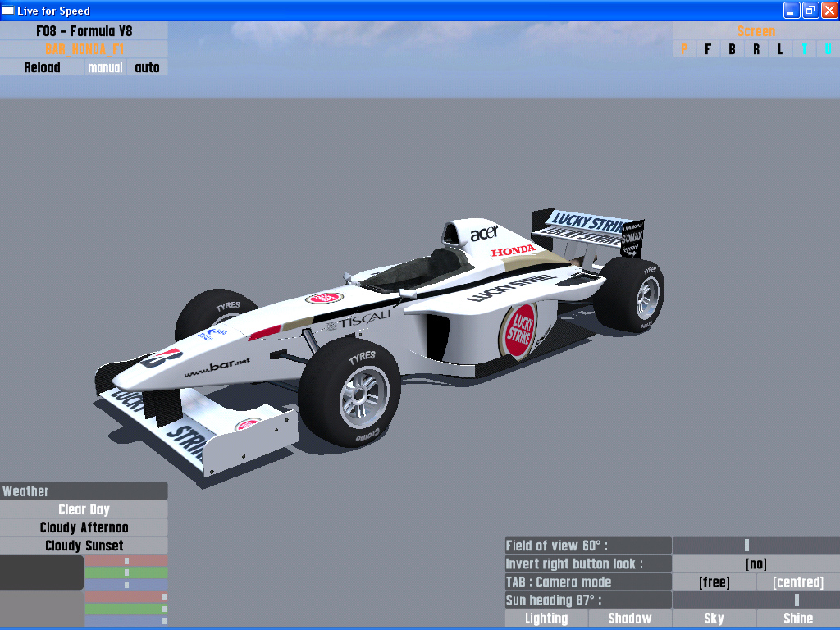This screenshot has height=630, width=840.
Task: Open the Shine tab
Action: point(798,619)
